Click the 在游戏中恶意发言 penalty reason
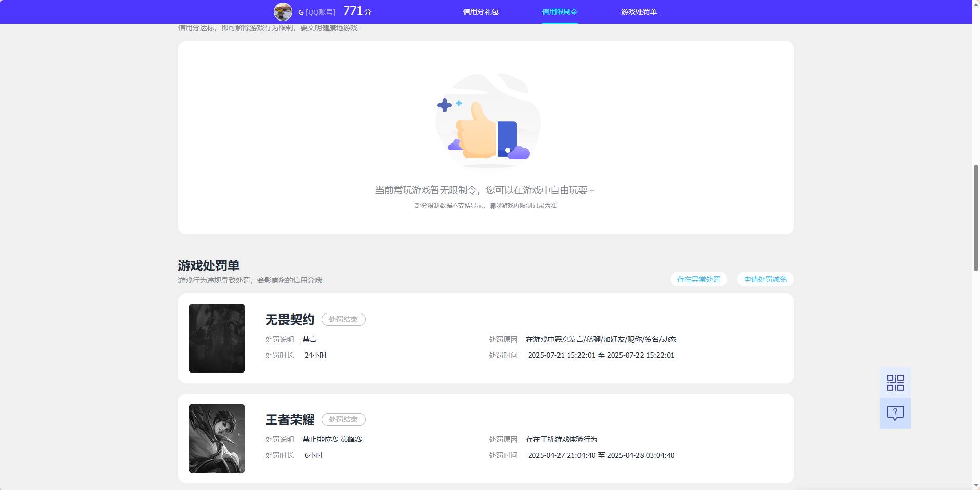 point(601,339)
